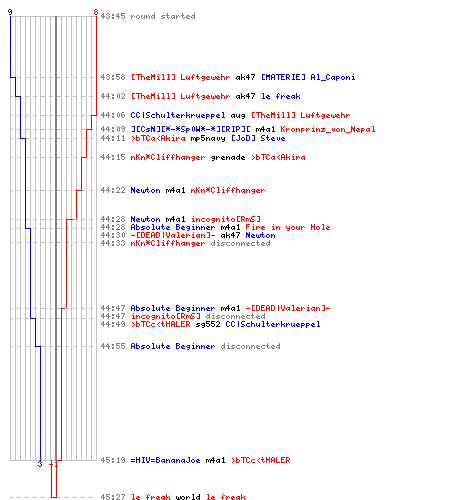Click Newton on the 44:22 kill line

pyautogui.click(x=145, y=190)
